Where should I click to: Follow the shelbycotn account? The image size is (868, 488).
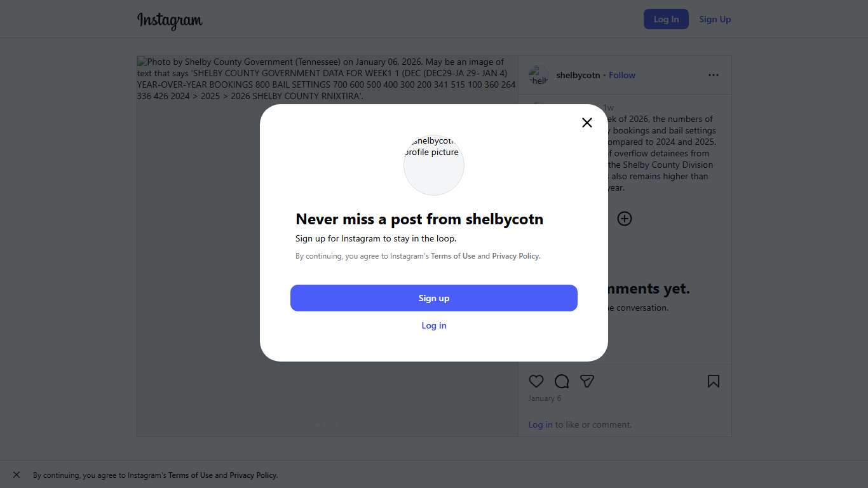pyautogui.click(x=622, y=75)
